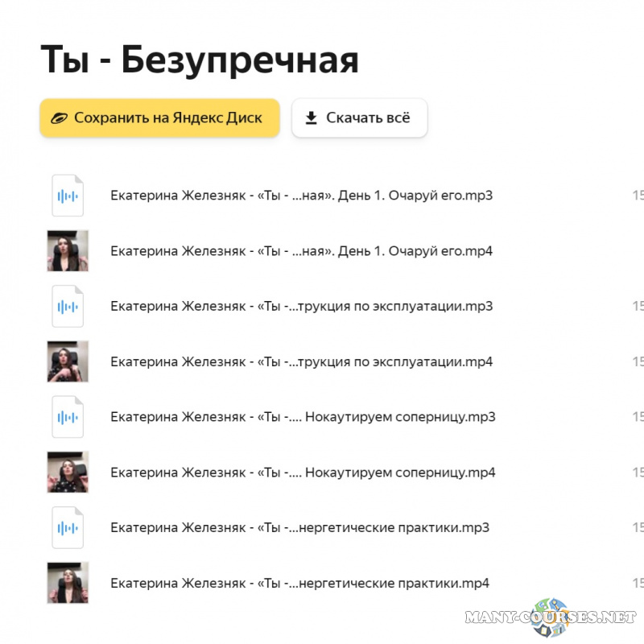Click the Yandex Disk logo icon on the yellow button
The width and height of the screenshot is (644, 644).
(x=57, y=118)
